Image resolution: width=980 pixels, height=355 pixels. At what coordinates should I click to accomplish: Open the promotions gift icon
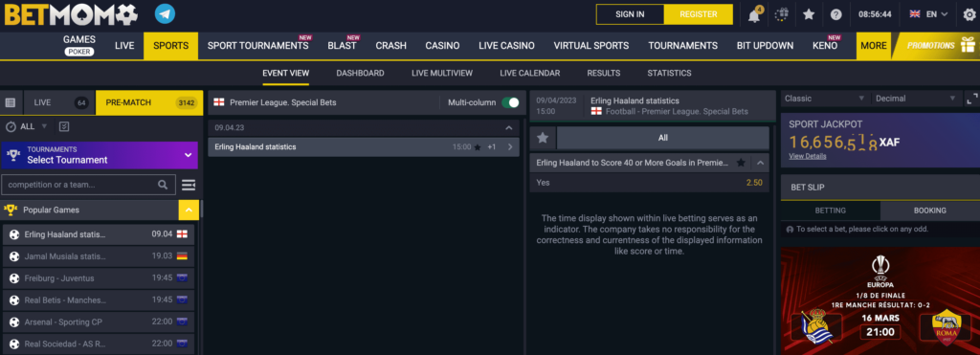(x=968, y=46)
